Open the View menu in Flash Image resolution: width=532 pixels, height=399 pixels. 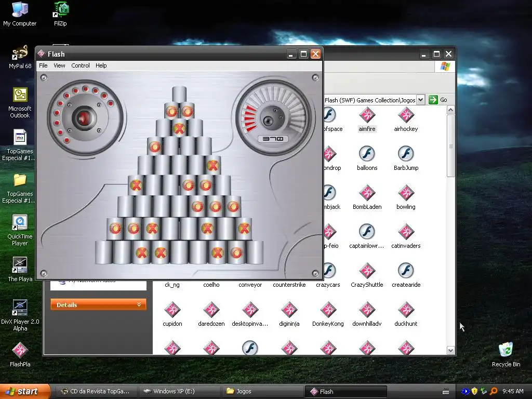click(59, 65)
